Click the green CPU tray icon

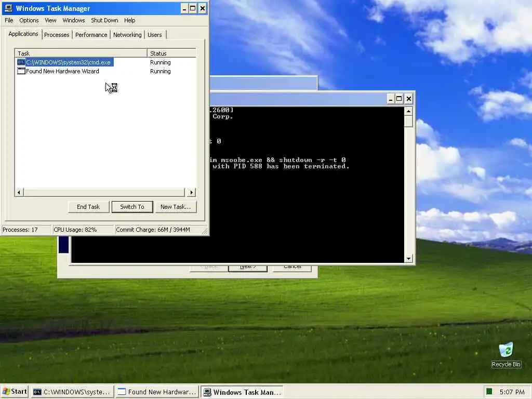click(x=489, y=392)
